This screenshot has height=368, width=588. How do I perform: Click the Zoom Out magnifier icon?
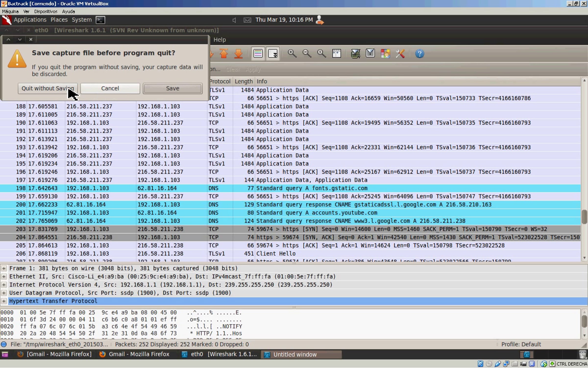pyautogui.click(x=307, y=53)
